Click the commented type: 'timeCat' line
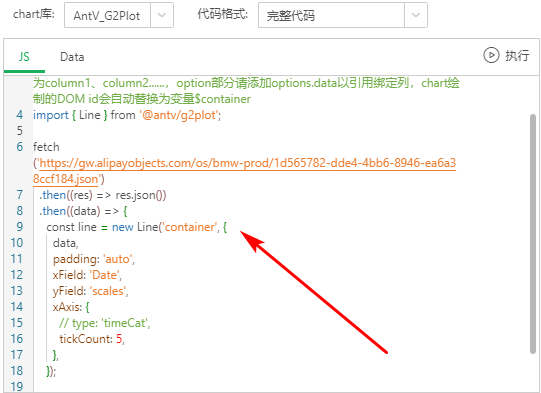The height and width of the screenshot is (393, 541). 105,323
